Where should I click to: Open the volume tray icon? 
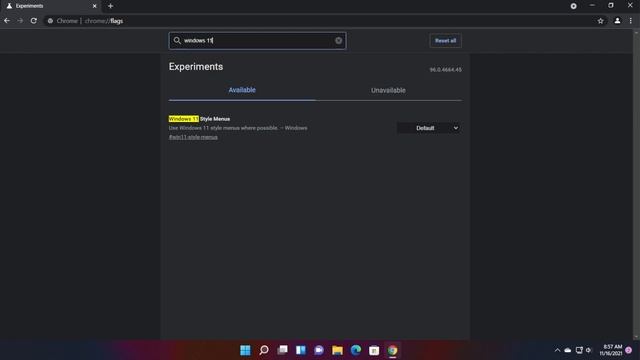point(589,350)
